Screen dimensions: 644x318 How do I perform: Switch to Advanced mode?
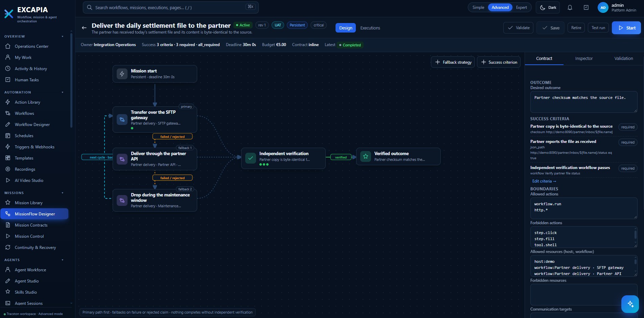pyautogui.click(x=500, y=7)
